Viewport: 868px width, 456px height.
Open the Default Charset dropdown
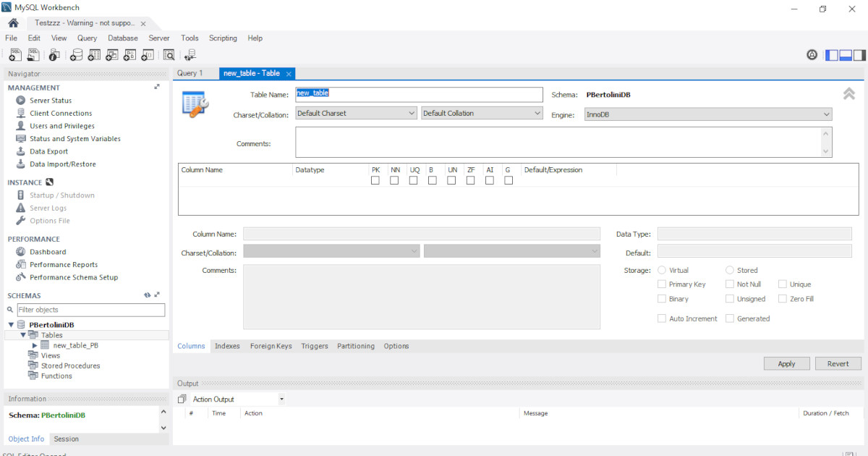(356, 114)
